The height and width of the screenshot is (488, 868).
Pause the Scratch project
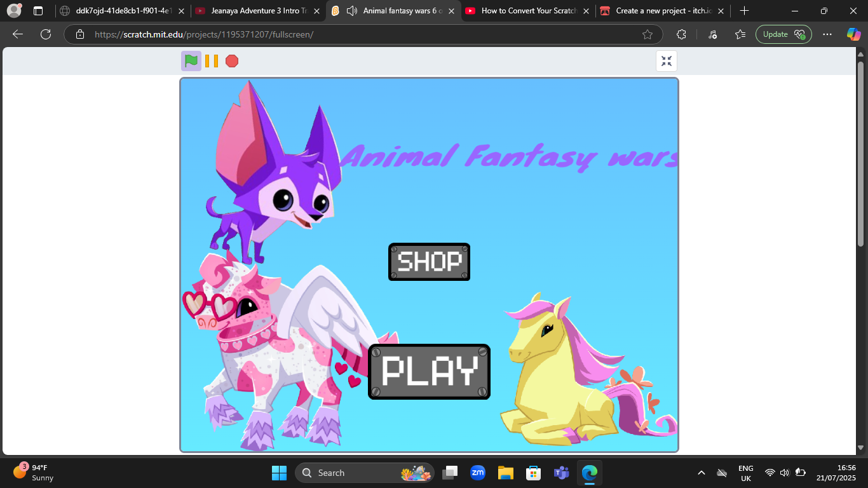212,61
